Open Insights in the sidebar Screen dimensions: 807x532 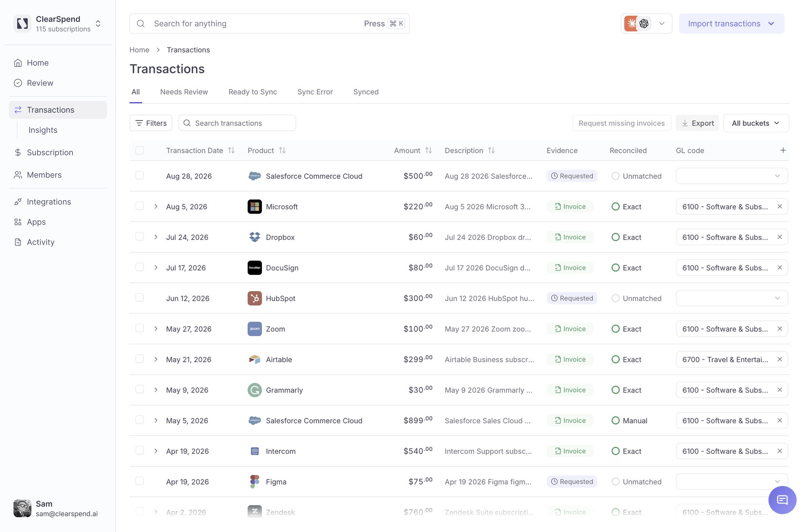click(43, 130)
